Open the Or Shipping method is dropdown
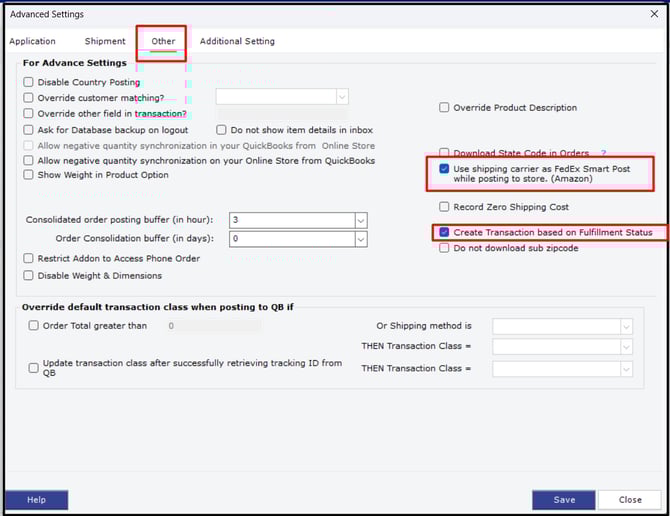This screenshot has width=670, height=516. (x=626, y=326)
